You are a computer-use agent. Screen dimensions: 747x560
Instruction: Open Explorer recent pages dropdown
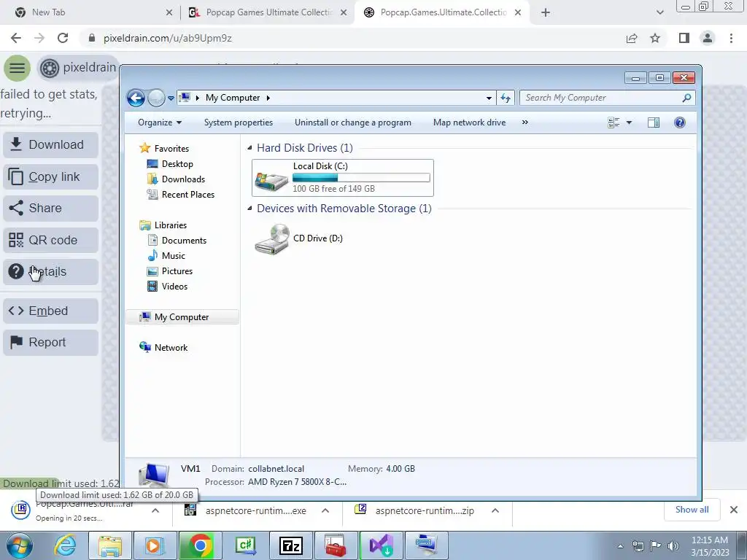point(171,98)
